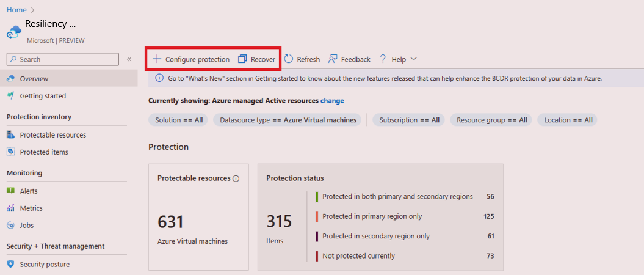The height and width of the screenshot is (275, 644).
Task: Click the Recover button
Action: coord(257,59)
